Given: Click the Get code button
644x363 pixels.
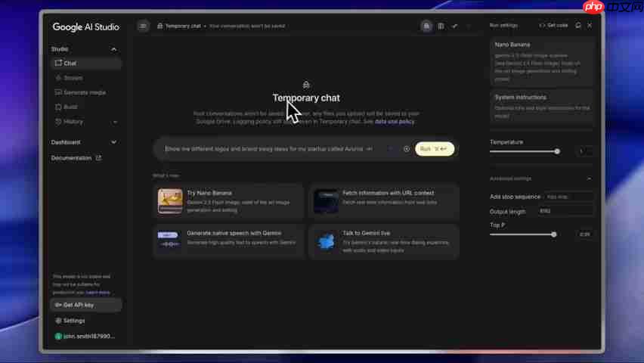Looking at the screenshot, I should click(x=553, y=26).
